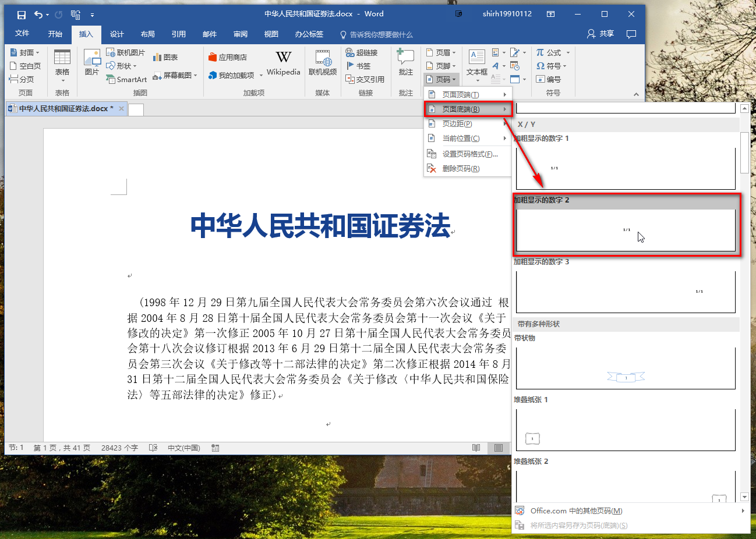Choose Page Margins (页边距)
756x539 pixels.
click(468, 123)
